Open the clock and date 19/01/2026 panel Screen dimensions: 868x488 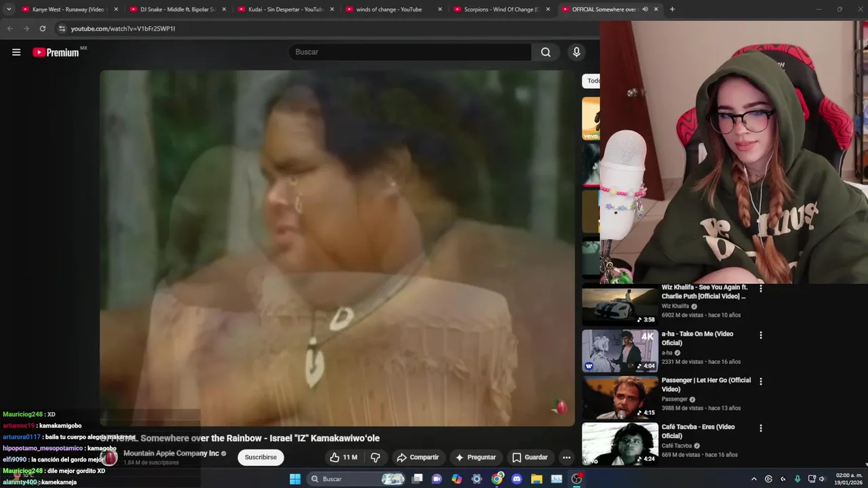tap(849, 479)
